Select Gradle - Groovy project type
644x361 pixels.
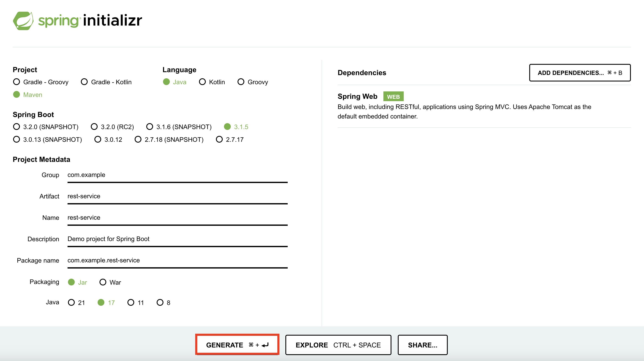(17, 82)
